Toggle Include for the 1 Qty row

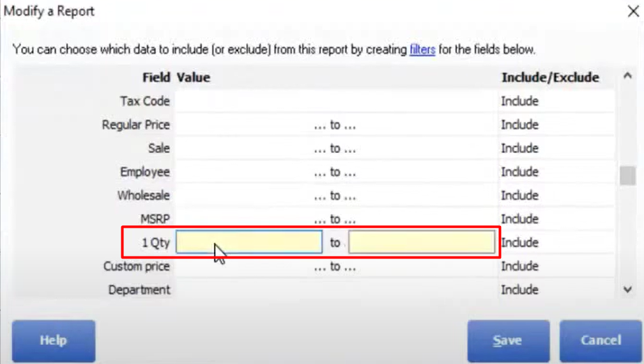(556, 242)
